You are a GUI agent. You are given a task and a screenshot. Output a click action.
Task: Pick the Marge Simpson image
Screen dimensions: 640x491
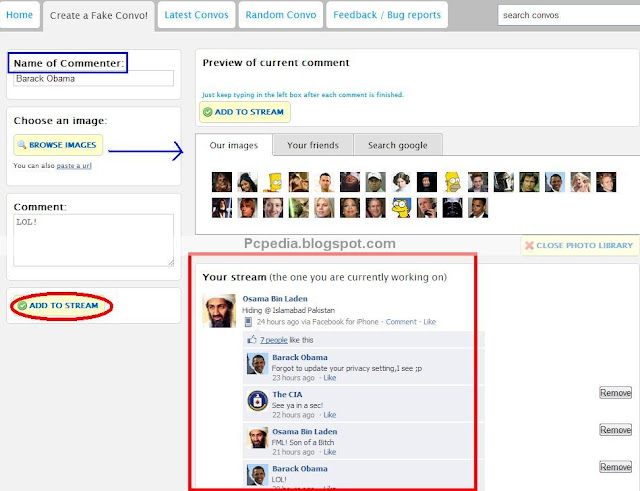pyautogui.click(x=401, y=208)
